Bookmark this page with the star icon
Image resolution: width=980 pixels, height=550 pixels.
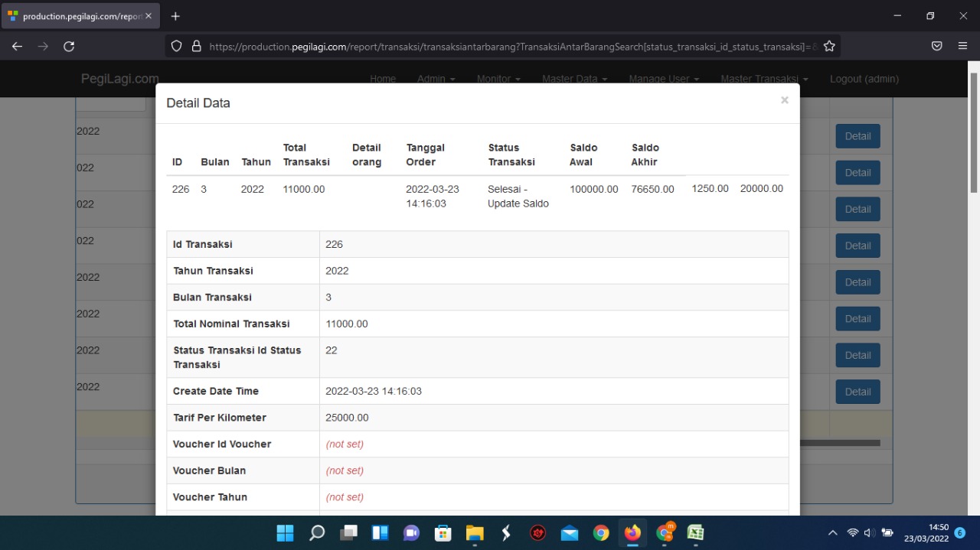pyautogui.click(x=829, y=47)
